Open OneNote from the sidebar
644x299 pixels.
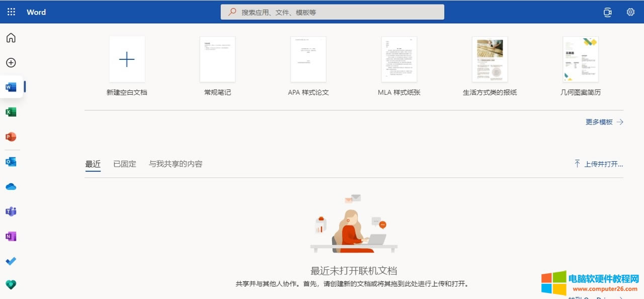tap(11, 236)
